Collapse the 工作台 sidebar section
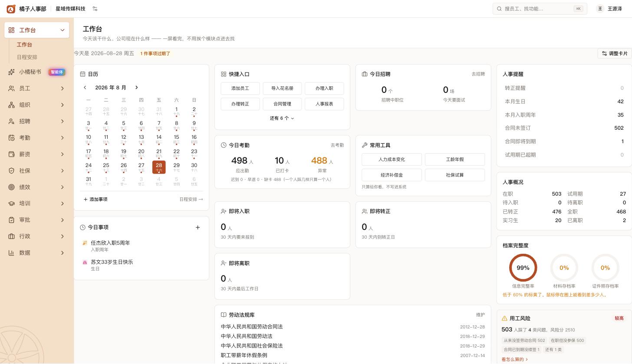Image resolution: width=632 pixels, height=364 pixels. click(62, 30)
